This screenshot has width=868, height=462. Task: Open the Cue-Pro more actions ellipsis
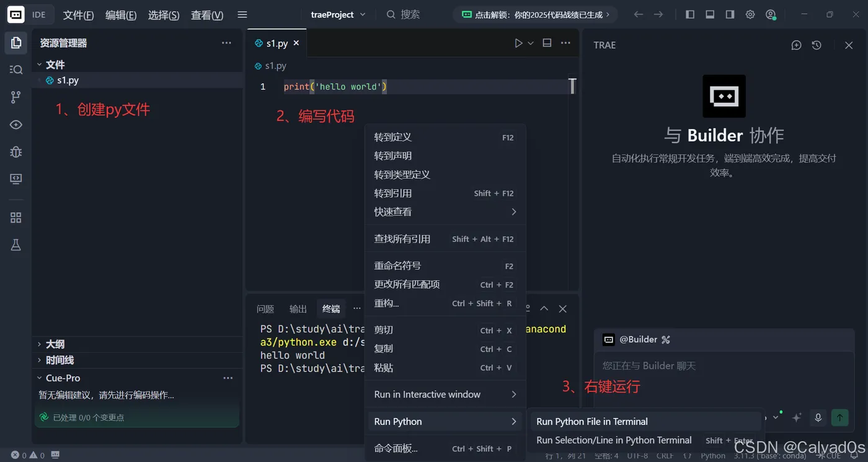click(228, 378)
